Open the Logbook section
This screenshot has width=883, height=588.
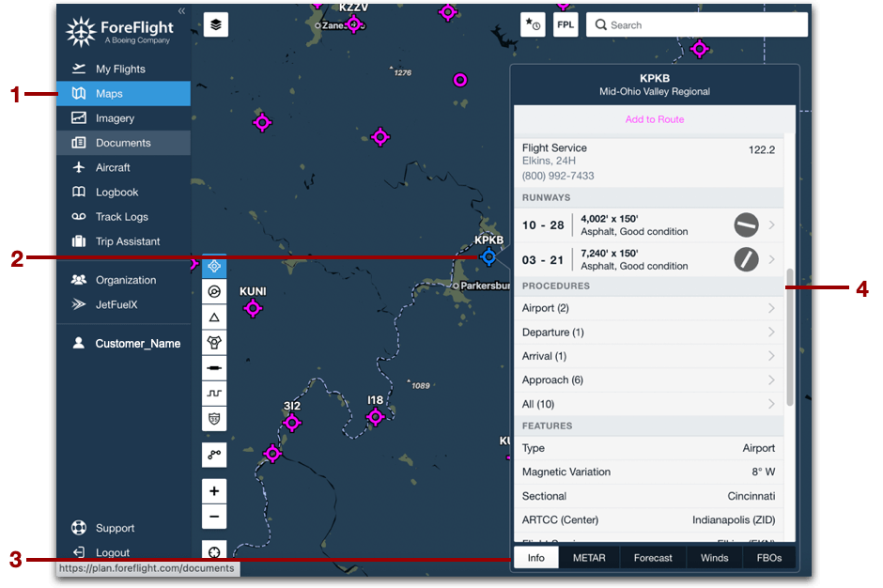(123, 192)
